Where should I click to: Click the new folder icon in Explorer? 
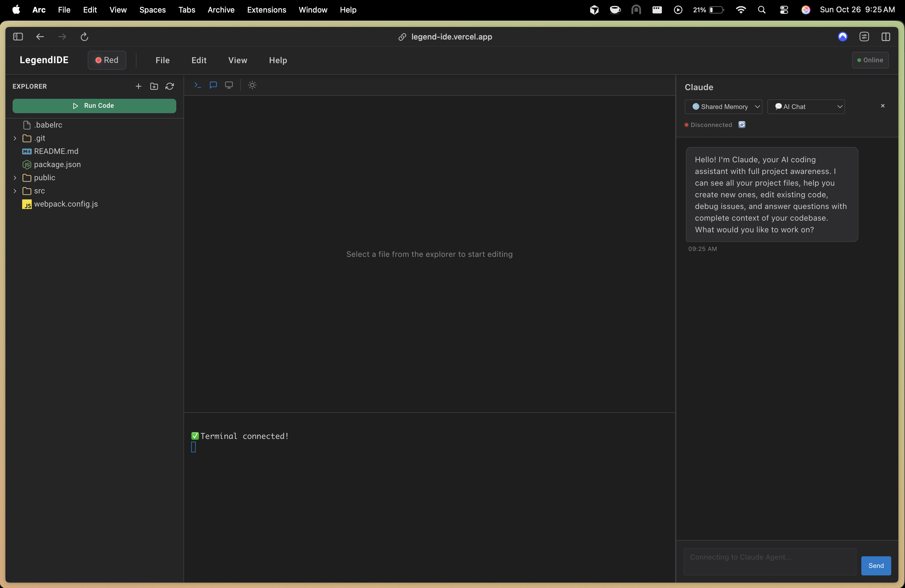click(x=154, y=86)
